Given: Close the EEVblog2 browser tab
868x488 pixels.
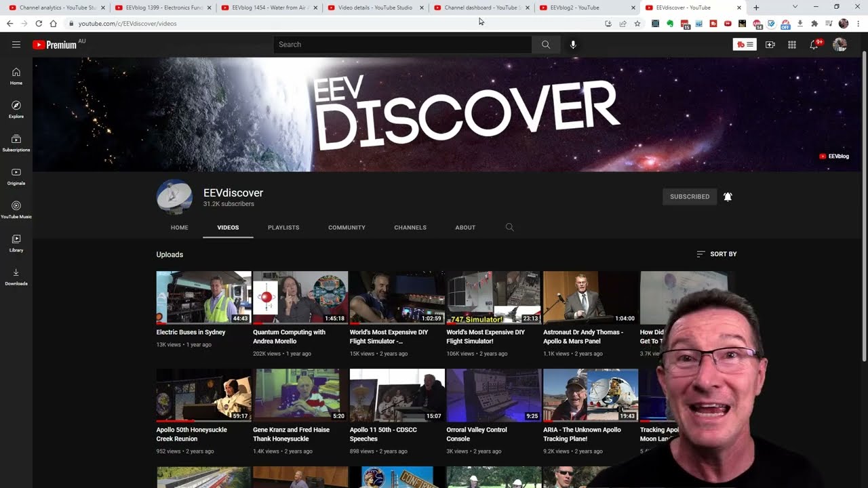Looking at the screenshot, I should pyautogui.click(x=633, y=7).
